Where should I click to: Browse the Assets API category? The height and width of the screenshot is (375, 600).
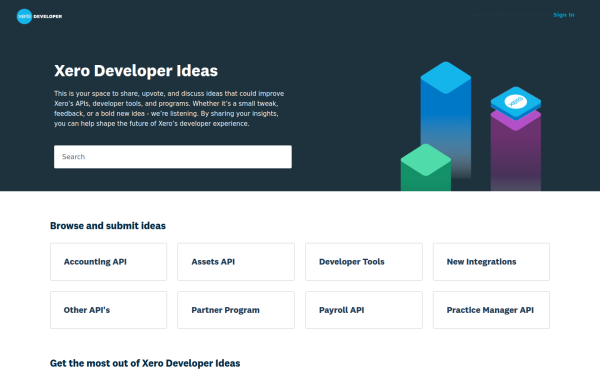coord(236,262)
